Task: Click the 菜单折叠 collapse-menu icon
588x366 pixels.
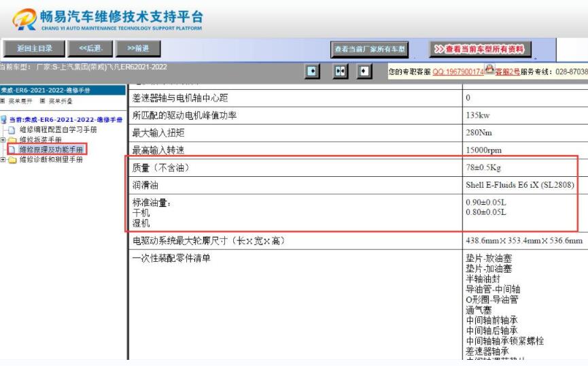Action: click(42, 101)
